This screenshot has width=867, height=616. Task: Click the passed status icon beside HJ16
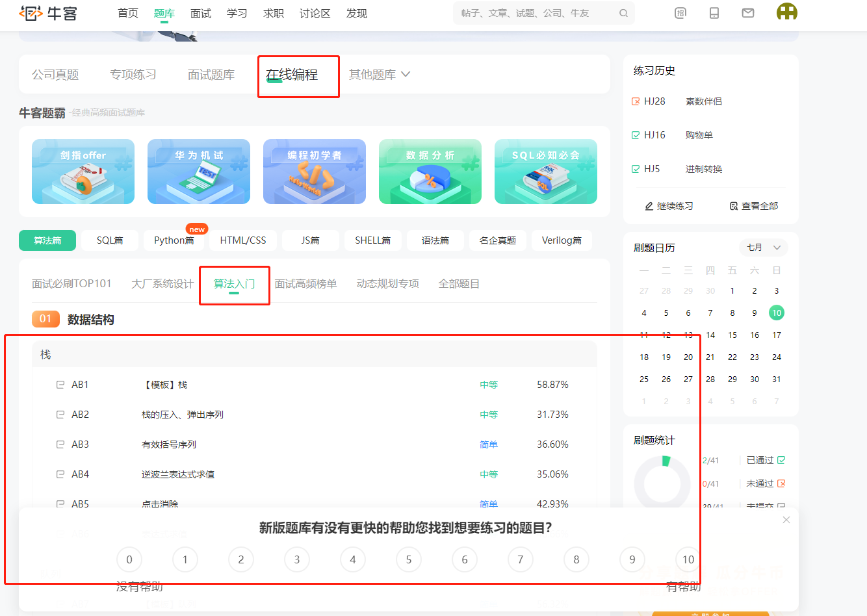pyautogui.click(x=636, y=135)
